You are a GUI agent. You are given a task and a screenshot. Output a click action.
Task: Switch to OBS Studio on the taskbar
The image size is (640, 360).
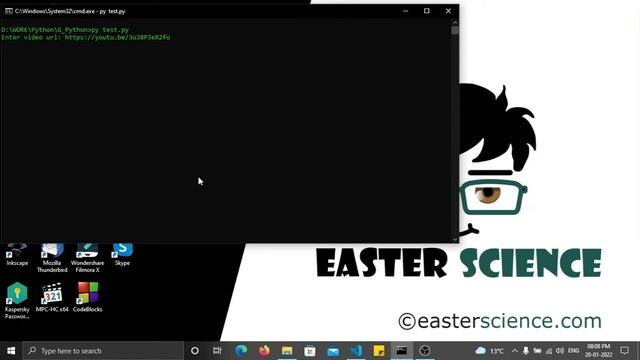click(x=425, y=351)
